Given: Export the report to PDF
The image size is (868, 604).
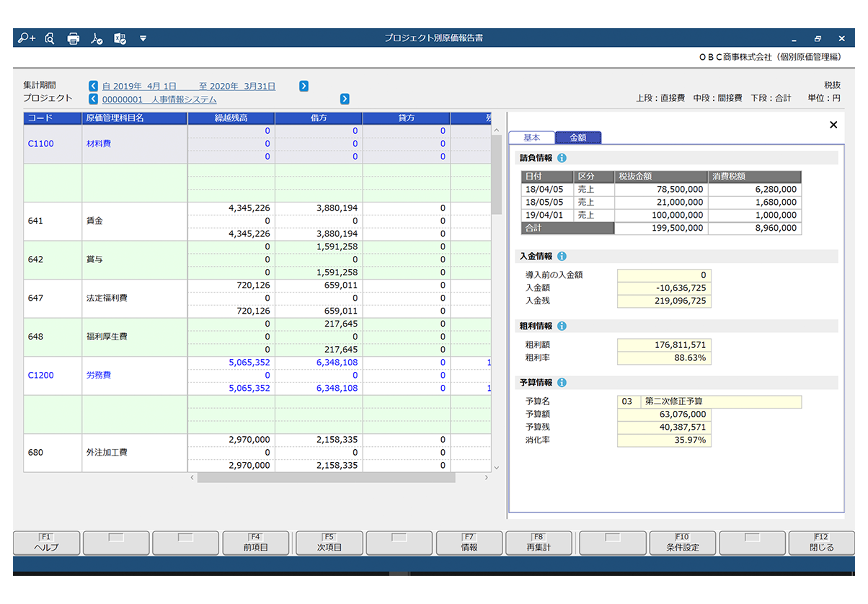Looking at the screenshot, I should click(x=97, y=38).
